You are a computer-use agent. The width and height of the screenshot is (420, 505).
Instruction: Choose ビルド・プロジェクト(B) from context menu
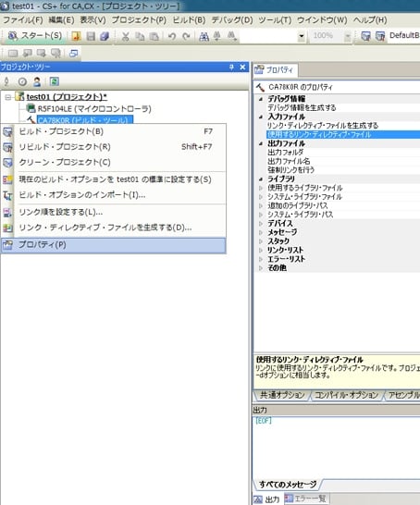point(114,131)
